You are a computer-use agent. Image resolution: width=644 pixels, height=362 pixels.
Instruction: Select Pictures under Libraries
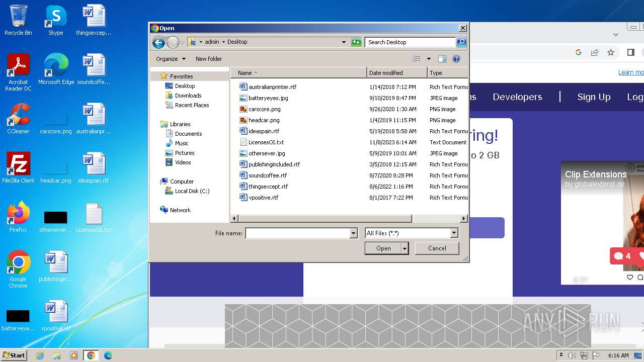pyautogui.click(x=185, y=153)
